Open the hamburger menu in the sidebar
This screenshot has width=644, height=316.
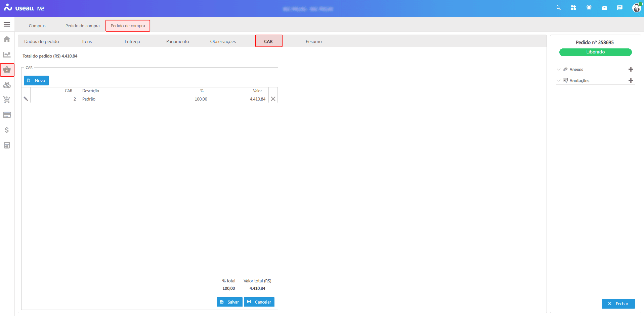tap(7, 25)
